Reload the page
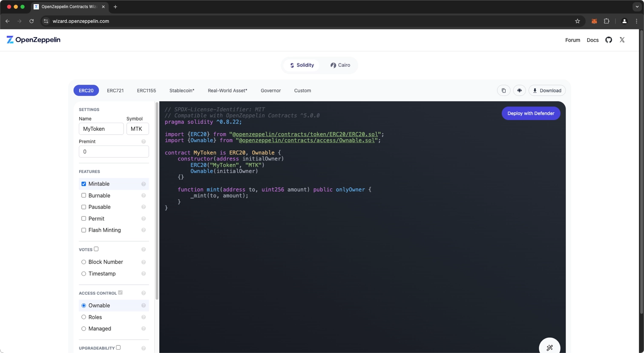Screen dimensions: 644x353 pyautogui.click(x=32, y=21)
